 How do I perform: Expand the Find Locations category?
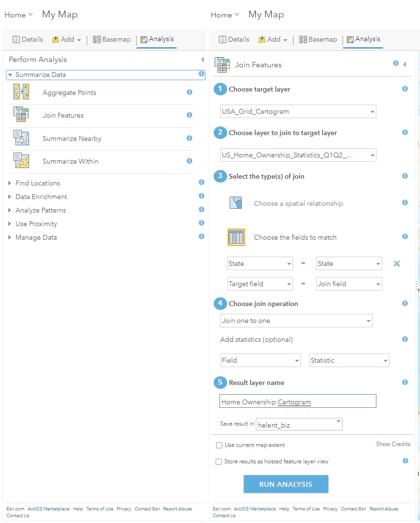pos(10,183)
